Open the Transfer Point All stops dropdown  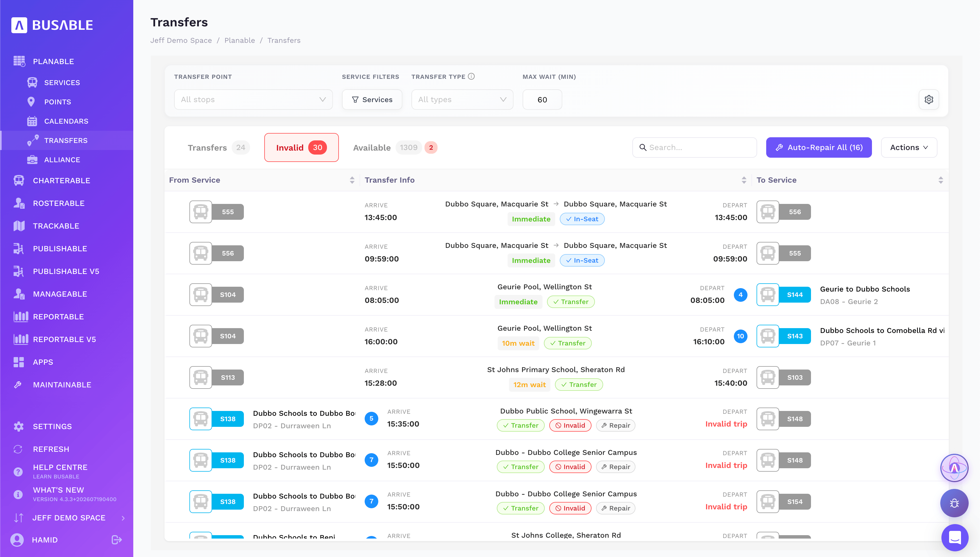(253, 100)
